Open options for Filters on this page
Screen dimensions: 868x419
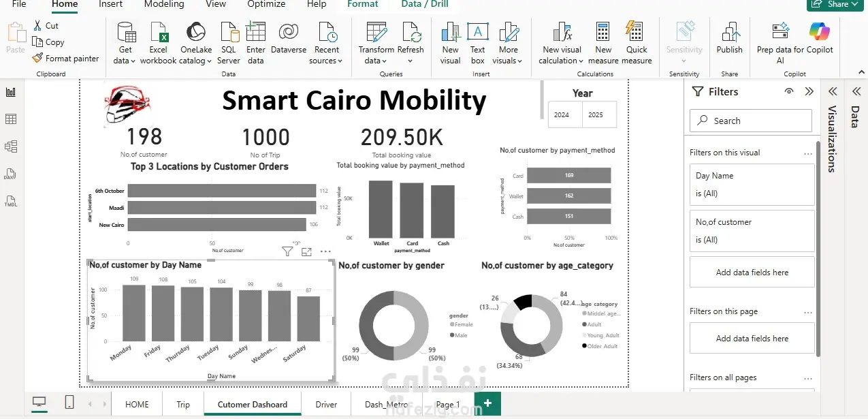pos(808,312)
